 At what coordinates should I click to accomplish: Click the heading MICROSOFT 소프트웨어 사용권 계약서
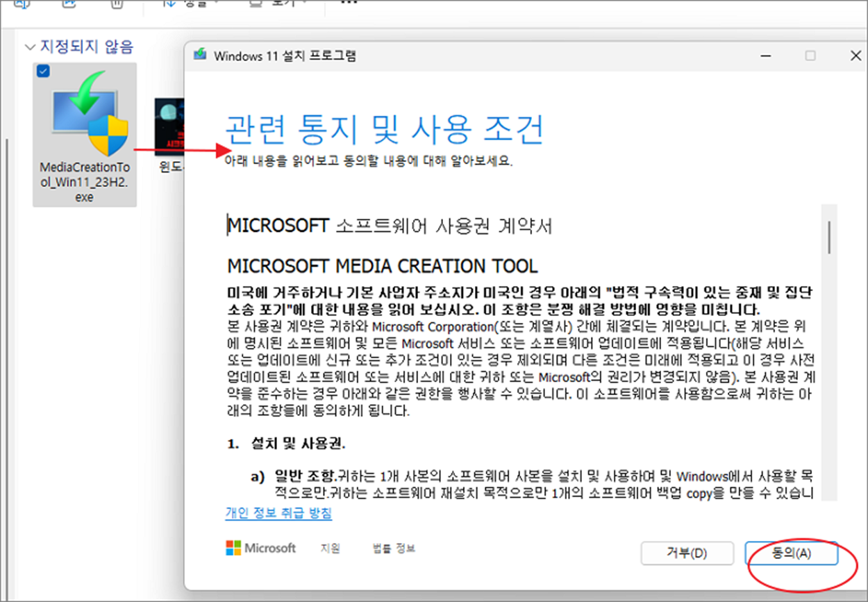(x=390, y=226)
